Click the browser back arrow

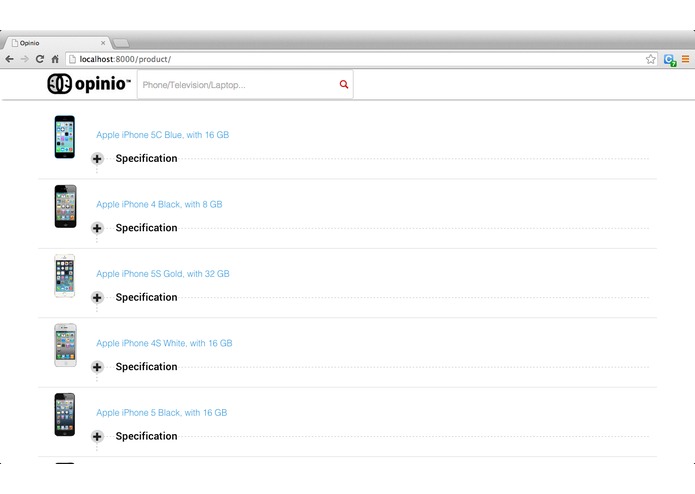coord(9,59)
